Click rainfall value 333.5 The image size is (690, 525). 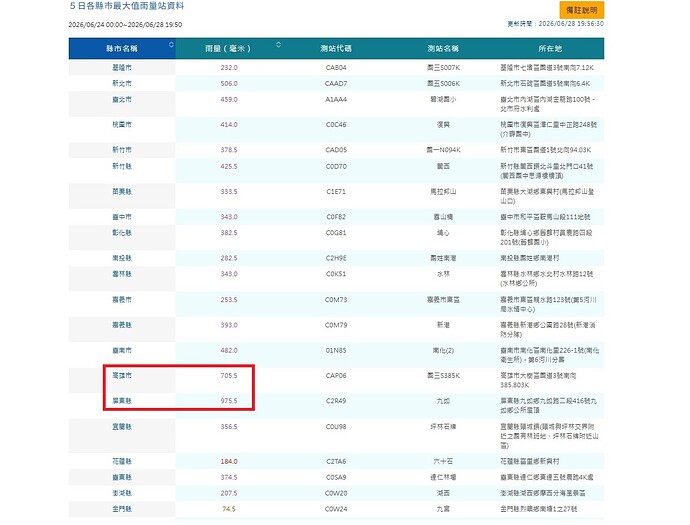click(229, 191)
